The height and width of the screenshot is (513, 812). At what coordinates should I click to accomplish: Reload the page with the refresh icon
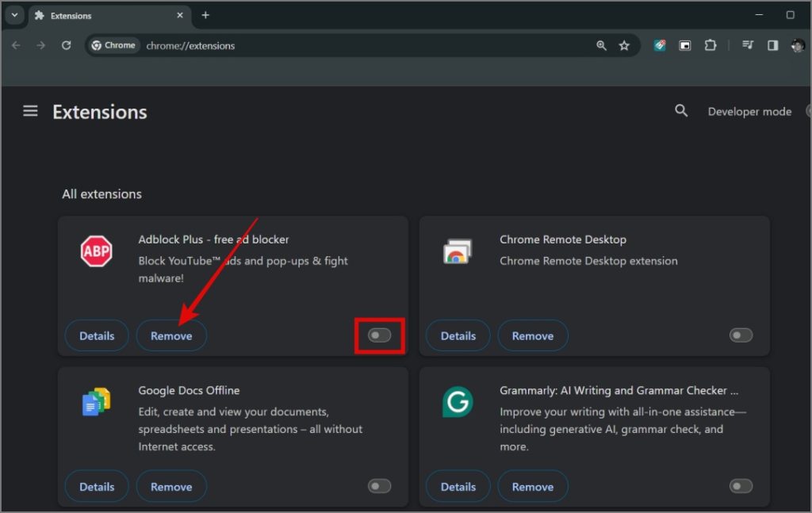click(67, 45)
